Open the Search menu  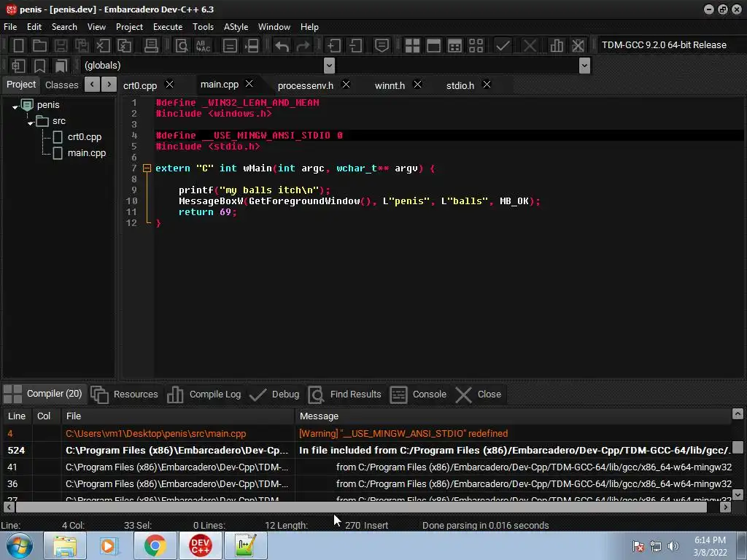(x=64, y=27)
